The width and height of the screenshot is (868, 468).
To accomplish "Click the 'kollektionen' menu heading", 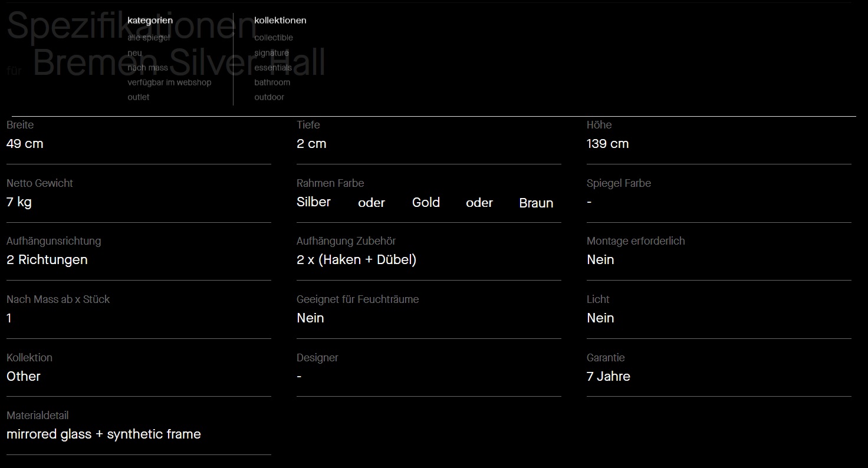I will [x=281, y=21].
